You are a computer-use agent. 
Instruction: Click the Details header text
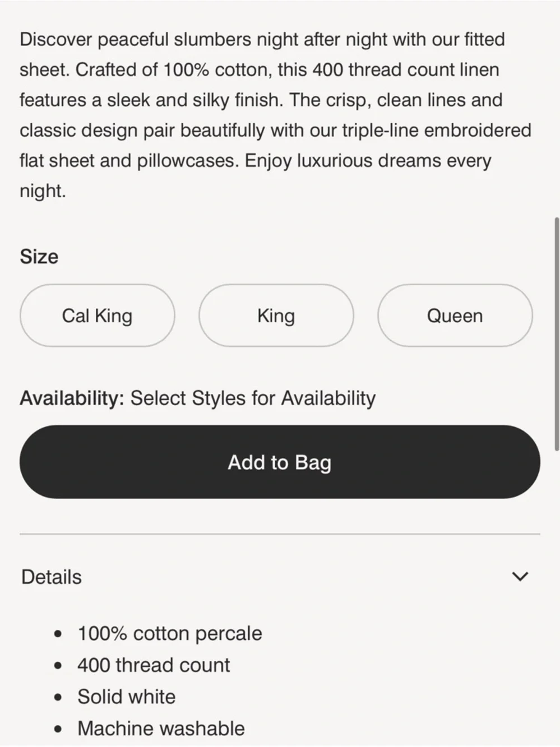pyautogui.click(x=51, y=576)
